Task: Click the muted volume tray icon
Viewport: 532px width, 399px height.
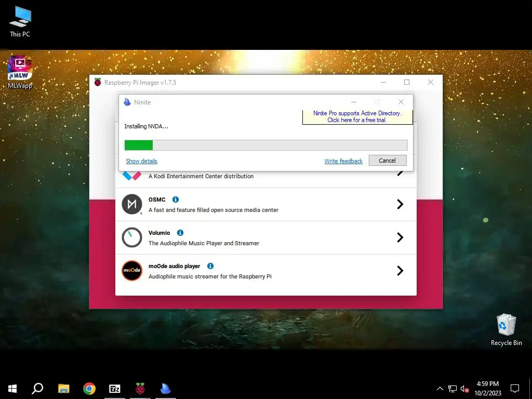Action: 464,389
